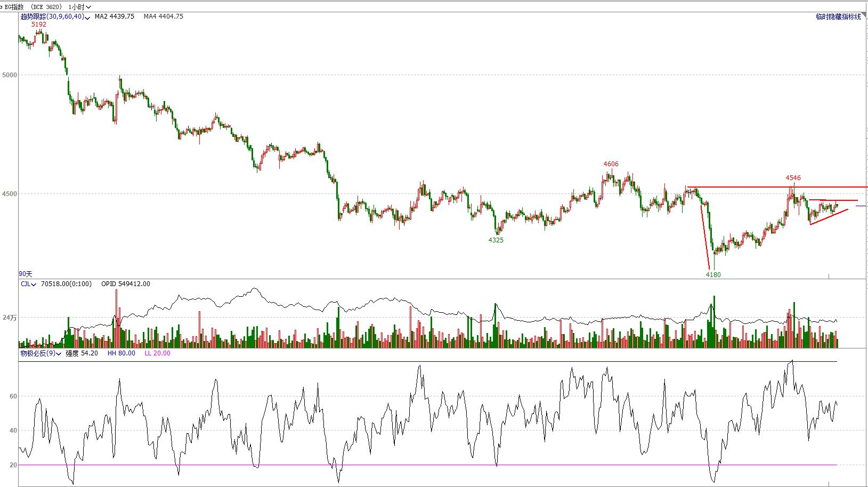This screenshot has height=487, width=868.
Task: Click the 5192 high price label
Action: point(39,25)
